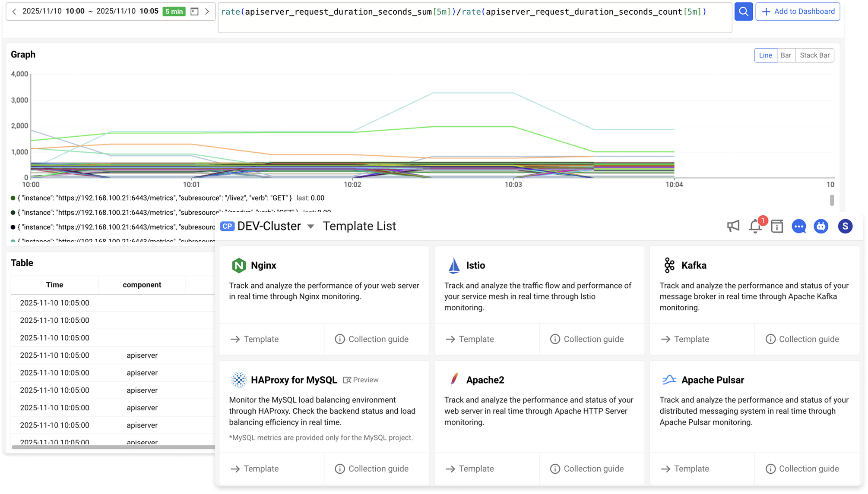Click the blue search query button

tap(743, 12)
